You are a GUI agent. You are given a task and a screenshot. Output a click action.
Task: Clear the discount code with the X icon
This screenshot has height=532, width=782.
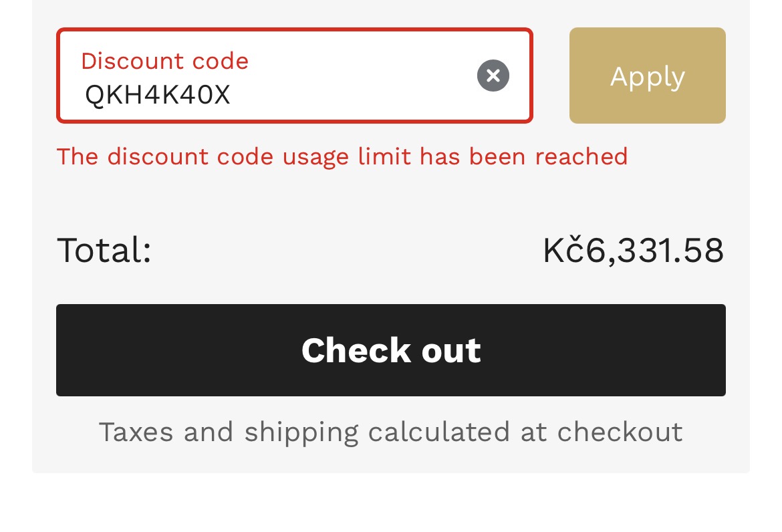(493, 76)
